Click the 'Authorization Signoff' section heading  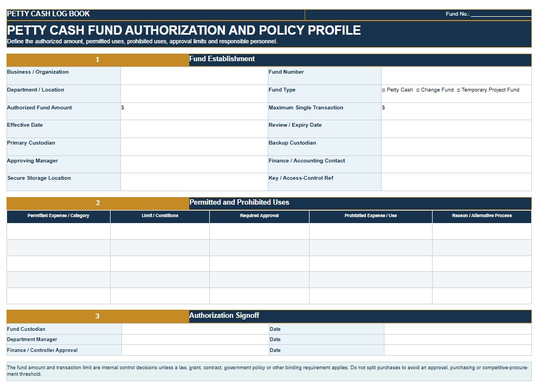[224, 315]
